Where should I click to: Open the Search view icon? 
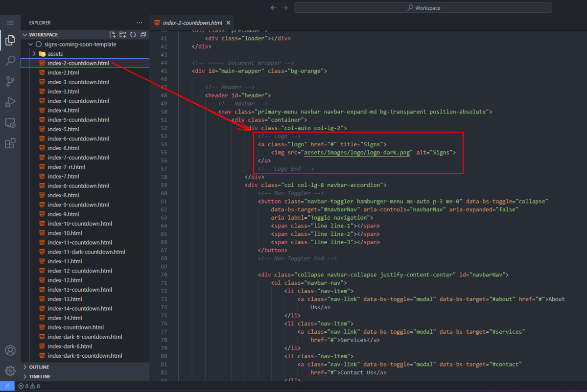pos(10,61)
